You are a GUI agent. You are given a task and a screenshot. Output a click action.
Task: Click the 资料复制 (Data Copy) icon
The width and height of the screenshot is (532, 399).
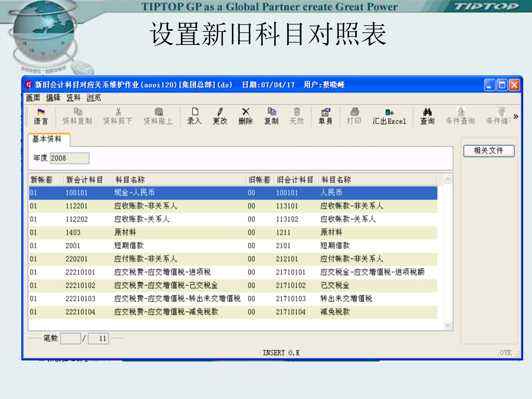click(x=77, y=116)
